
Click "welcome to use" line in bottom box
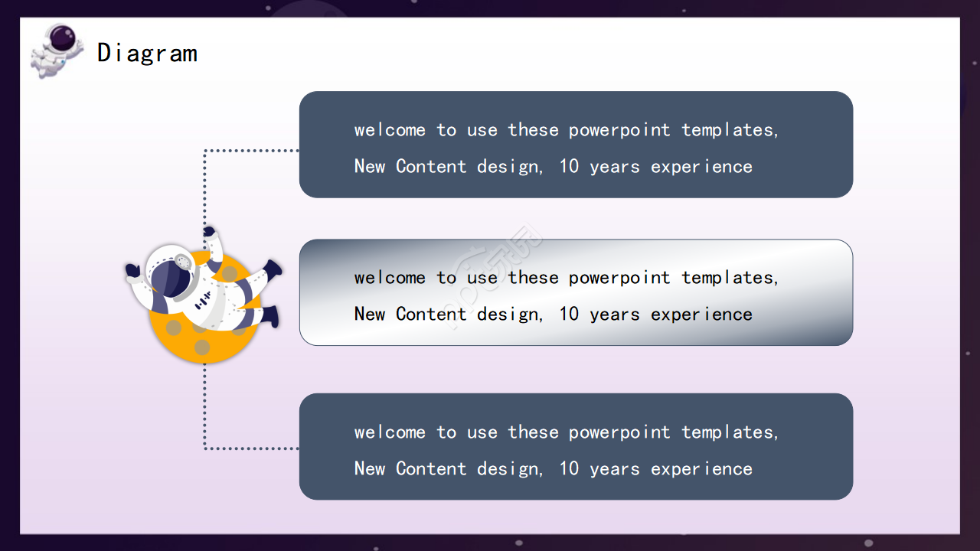pyautogui.click(x=566, y=432)
